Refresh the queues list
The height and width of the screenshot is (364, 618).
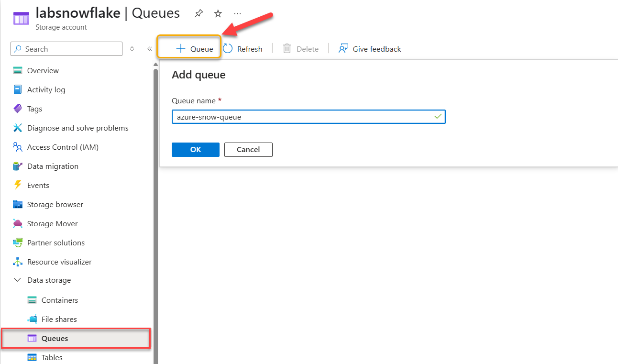tap(243, 49)
